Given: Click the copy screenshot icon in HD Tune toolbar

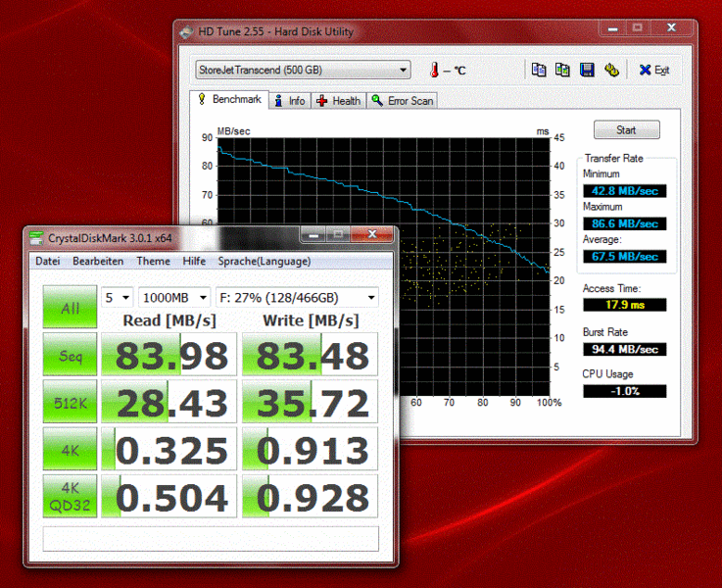Looking at the screenshot, I should click(x=562, y=70).
